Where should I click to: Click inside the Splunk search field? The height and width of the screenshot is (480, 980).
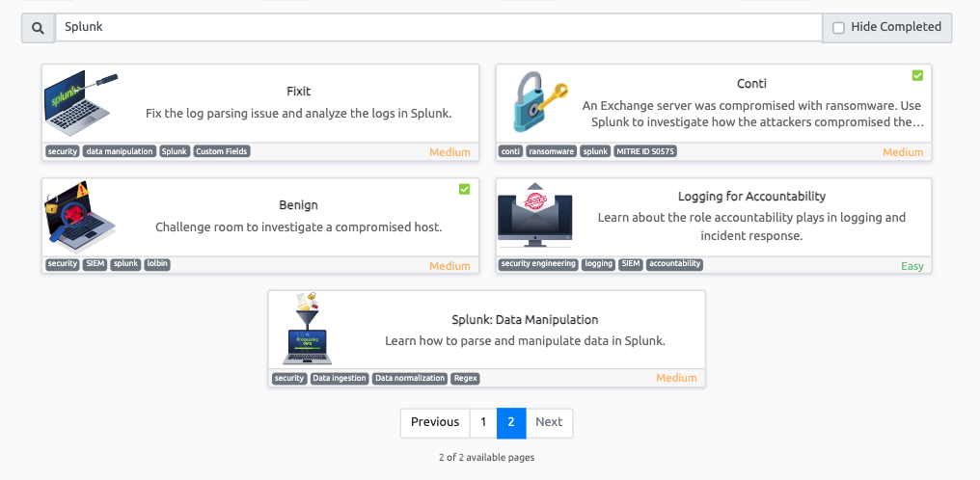click(x=439, y=28)
